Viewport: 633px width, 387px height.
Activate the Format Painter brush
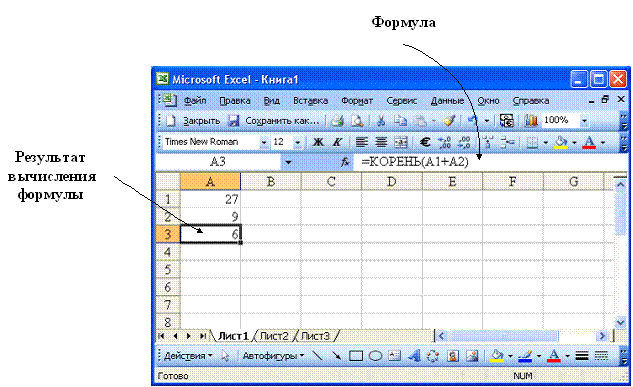(449, 121)
